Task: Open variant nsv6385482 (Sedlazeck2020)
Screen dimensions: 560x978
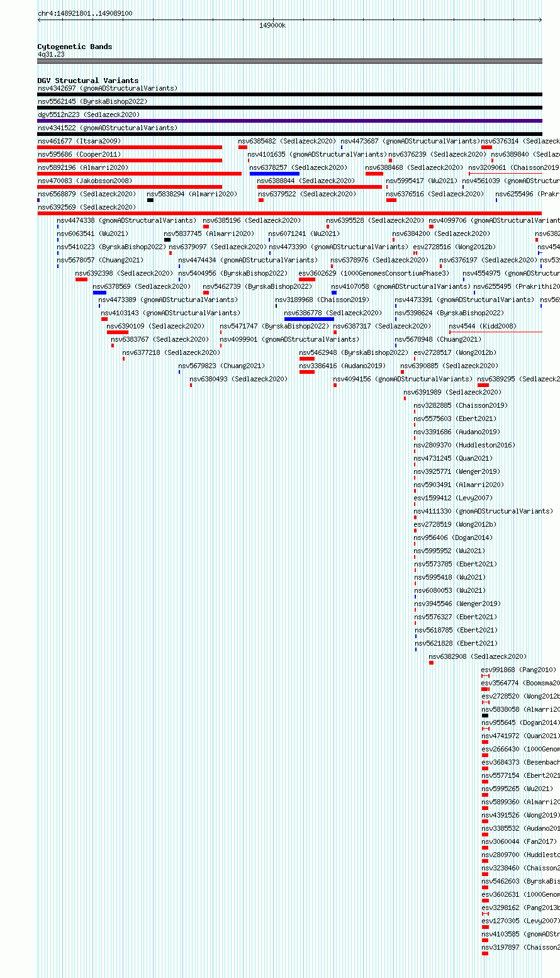Action: click(288, 141)
